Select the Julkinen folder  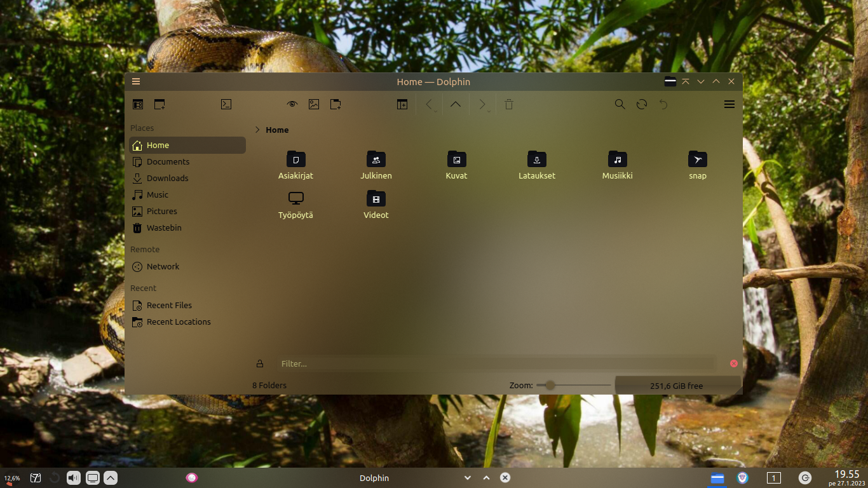pyautogui.click(x=376, y=166)
